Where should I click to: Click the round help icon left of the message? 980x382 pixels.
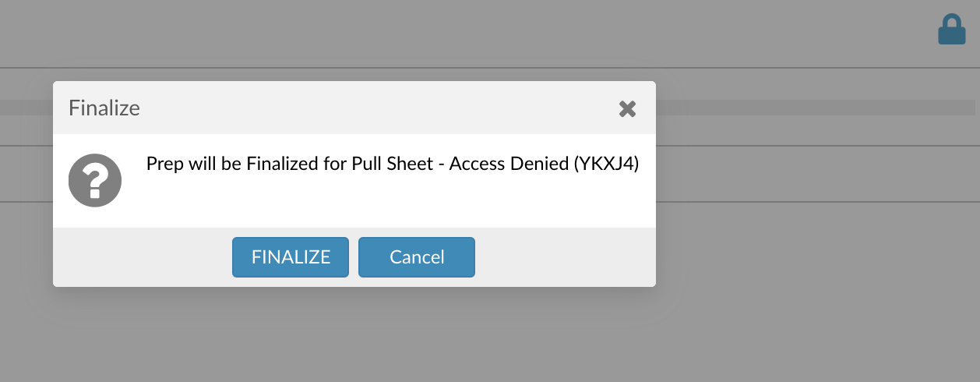[x=95, y=180]
